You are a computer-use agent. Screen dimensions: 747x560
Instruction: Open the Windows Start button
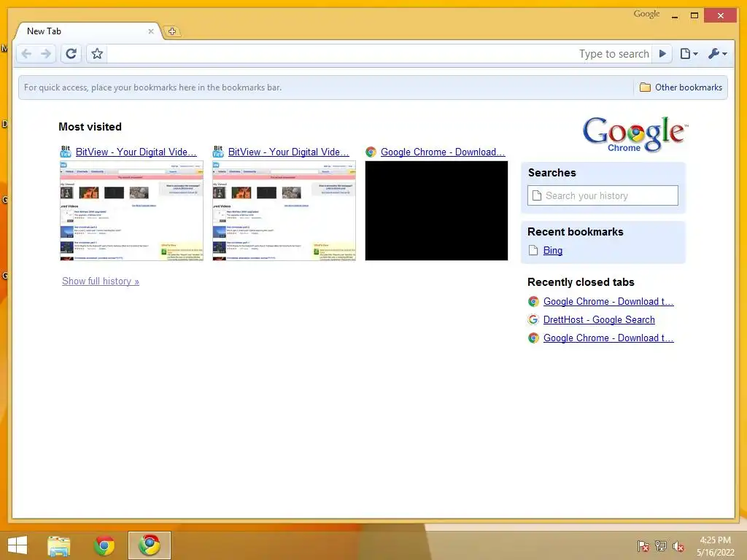coord(18,545)
